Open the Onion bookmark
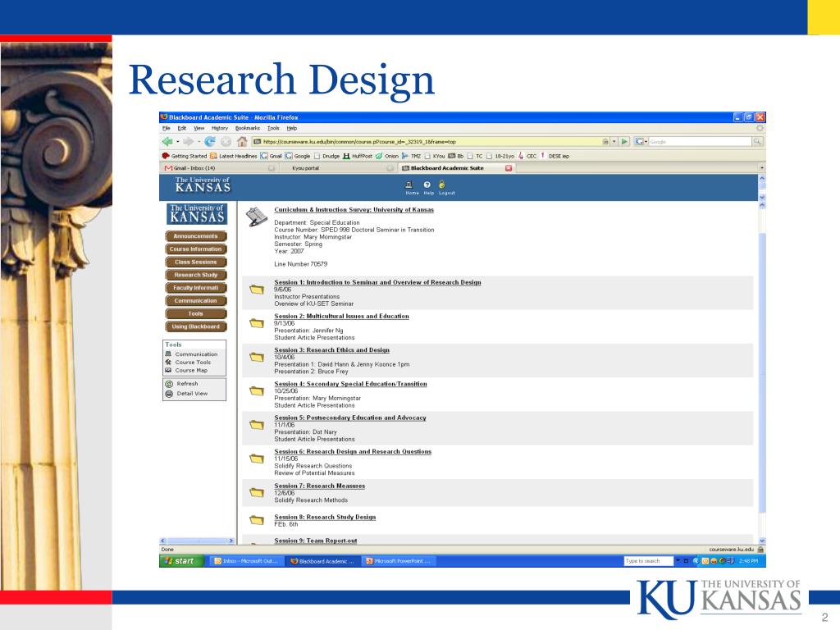This screenshot has width=840, height=630. pyautogui.click(x=387, y=156)
